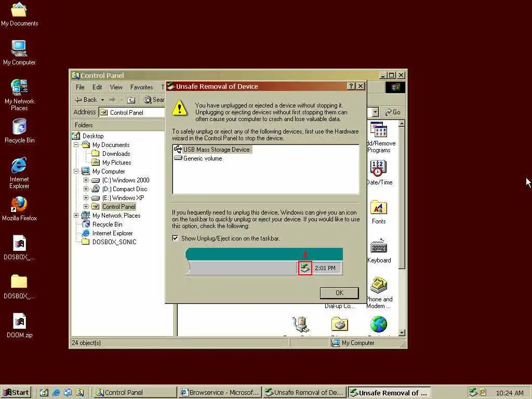Select USB Mass Storage Device entry
The height and width of the screenshot is (399, 532).
point(212,149)
